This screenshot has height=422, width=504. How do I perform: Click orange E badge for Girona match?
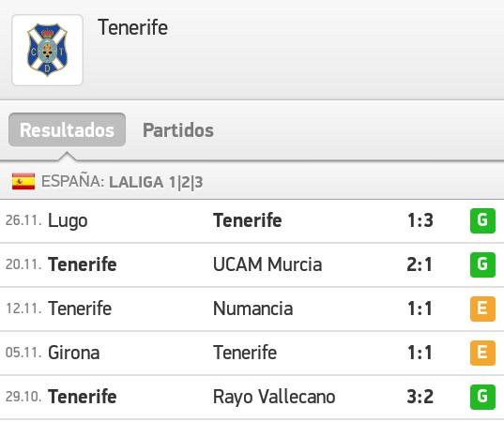[x=482, y=353]
